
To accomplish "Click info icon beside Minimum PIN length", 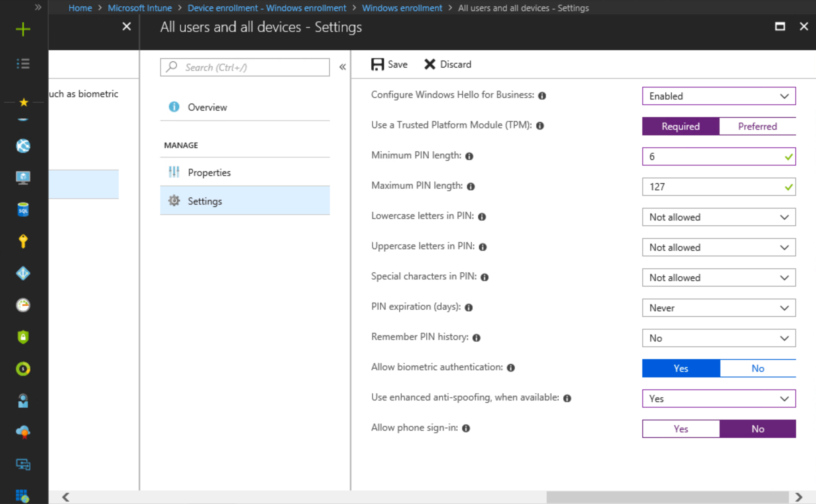I will pos(469,156).
